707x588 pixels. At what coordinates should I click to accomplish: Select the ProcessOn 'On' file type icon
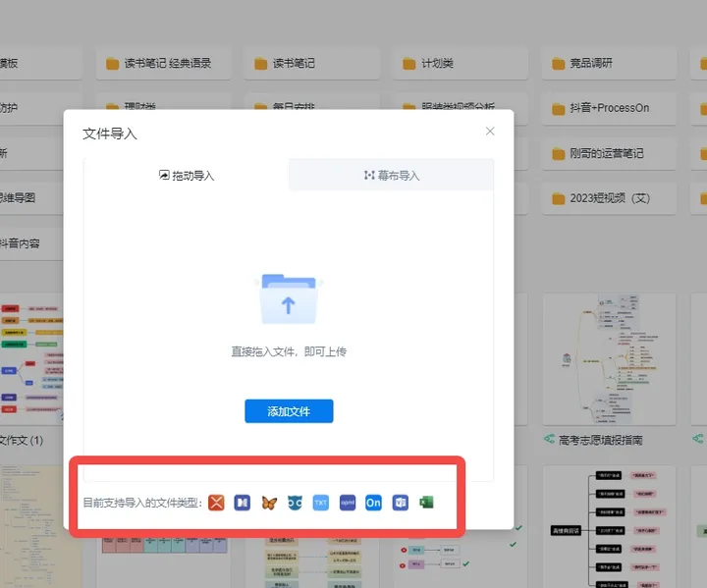point(373,503)
